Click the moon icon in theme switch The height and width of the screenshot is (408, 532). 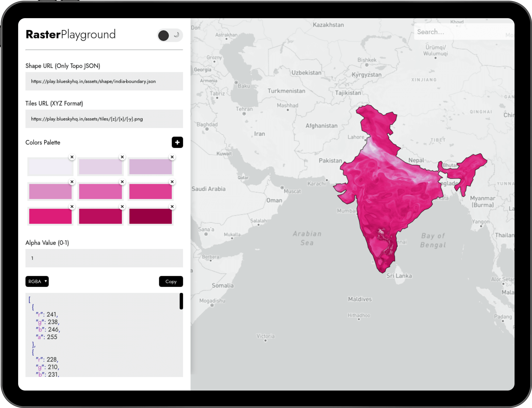[x=176, y=35]
